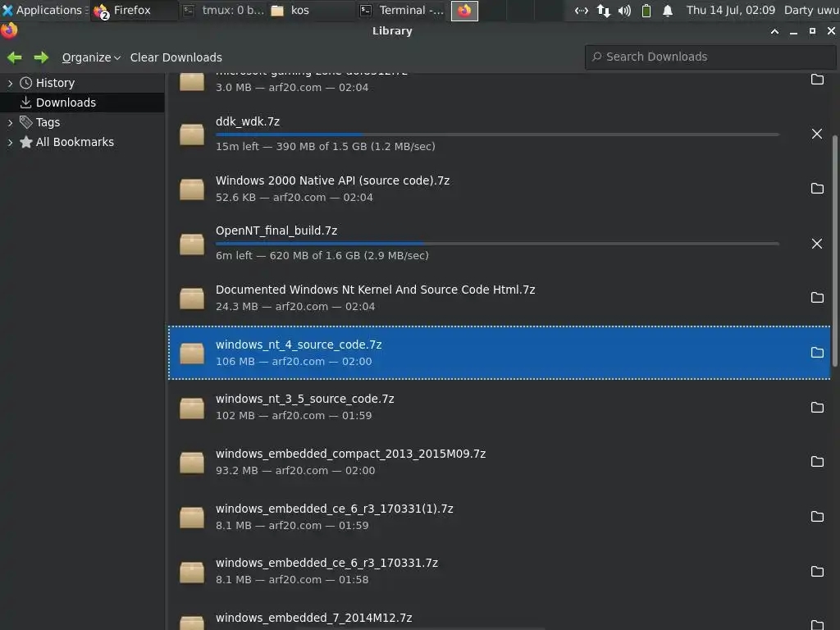Expand the History tree node
Viewport: 840px width, 630px height.
tap(10, 83)
